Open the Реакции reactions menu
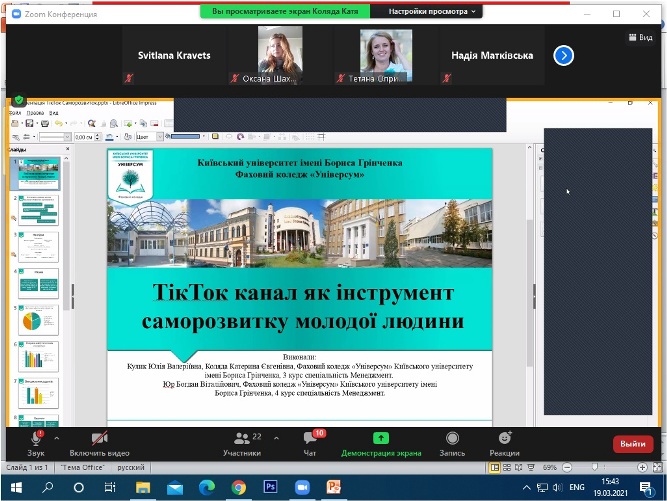667x501 pixels. tap(504, 442)
